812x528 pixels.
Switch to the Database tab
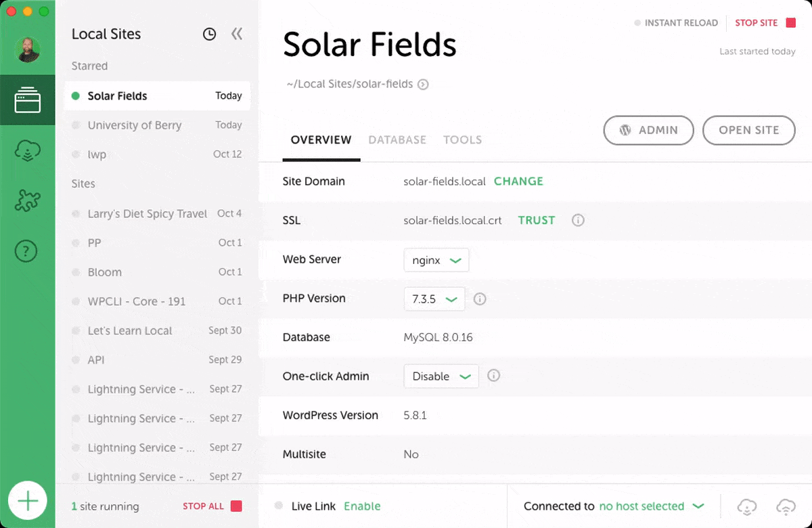click(x=397, y=140)
